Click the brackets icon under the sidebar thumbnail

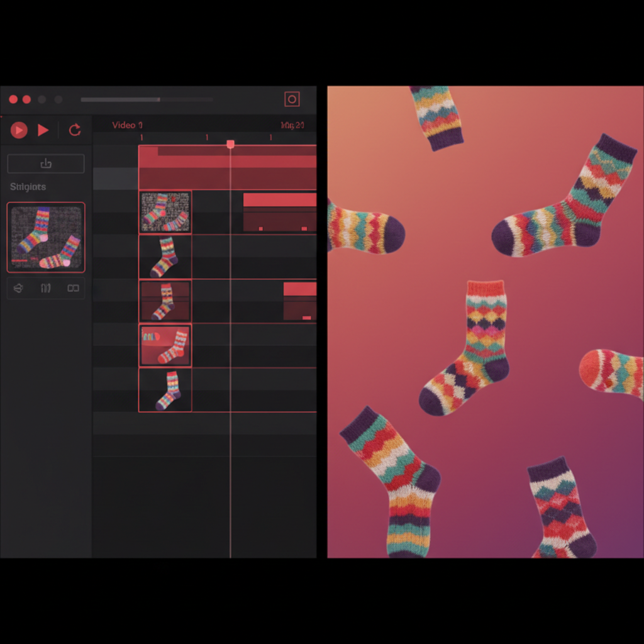46,288
